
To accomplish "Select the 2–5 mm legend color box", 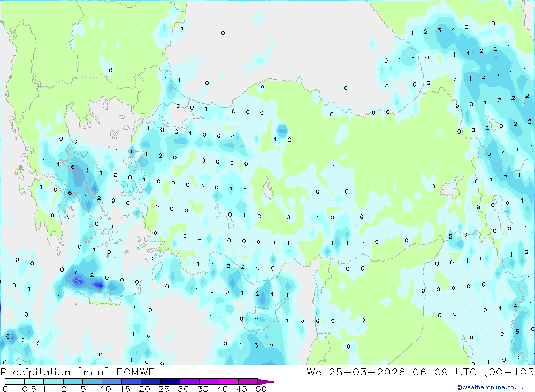I will click(73, 381).
